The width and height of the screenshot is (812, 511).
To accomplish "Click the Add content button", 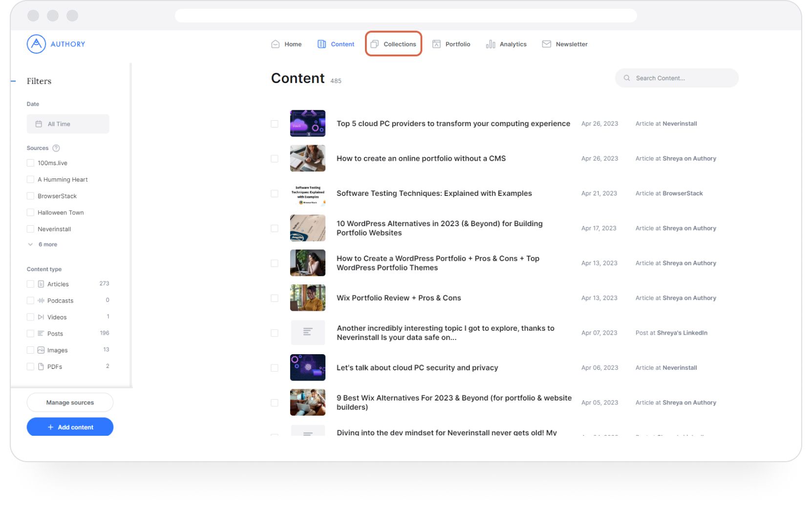I will (70, 427).
